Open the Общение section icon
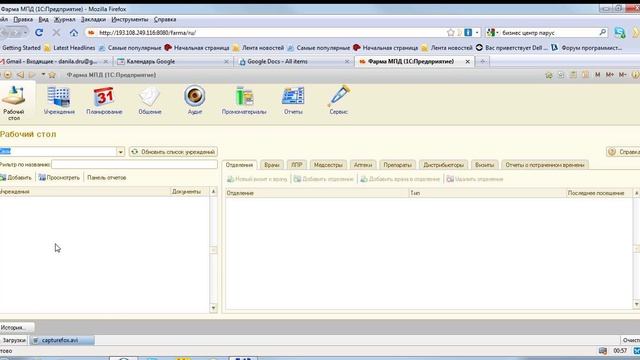This screenshot has width=640, height=360. pos(150,100)
